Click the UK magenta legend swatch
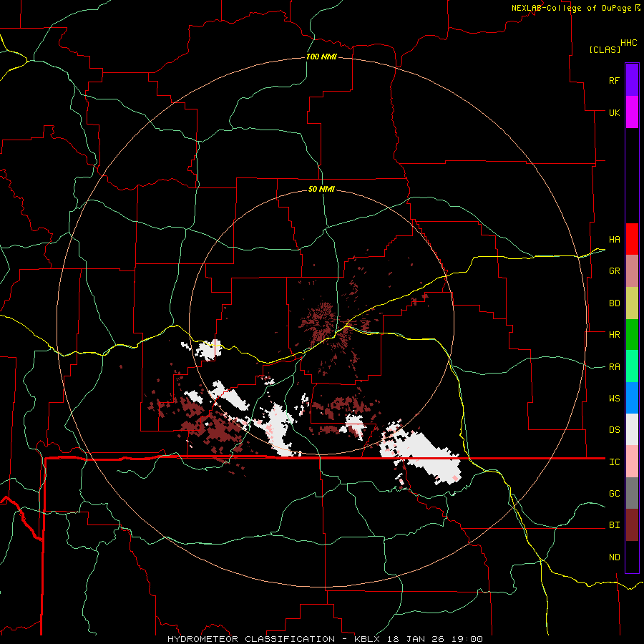Image resolution: width=644 pixels, height=644 pixels. pos(632,112)
